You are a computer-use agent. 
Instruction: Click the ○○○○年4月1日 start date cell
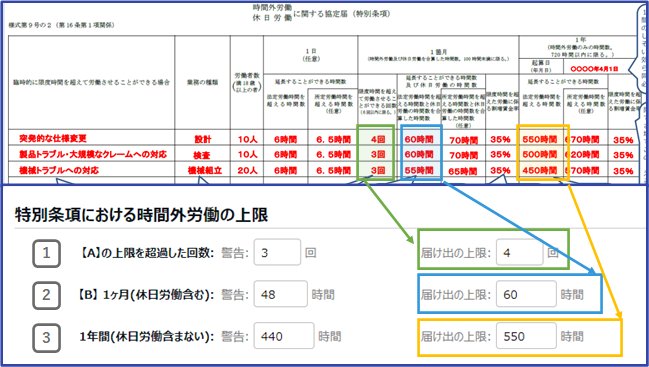[594, 69]
